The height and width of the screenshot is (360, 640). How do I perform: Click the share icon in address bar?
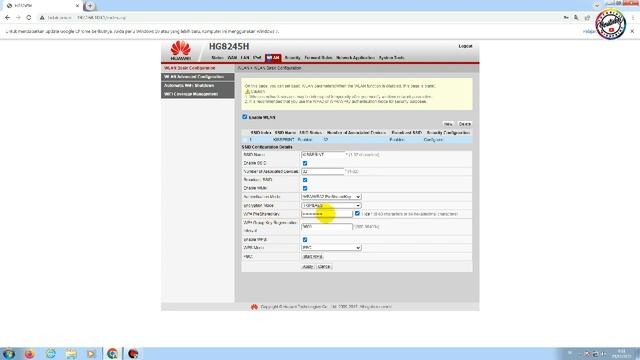(x=587, y=18)
